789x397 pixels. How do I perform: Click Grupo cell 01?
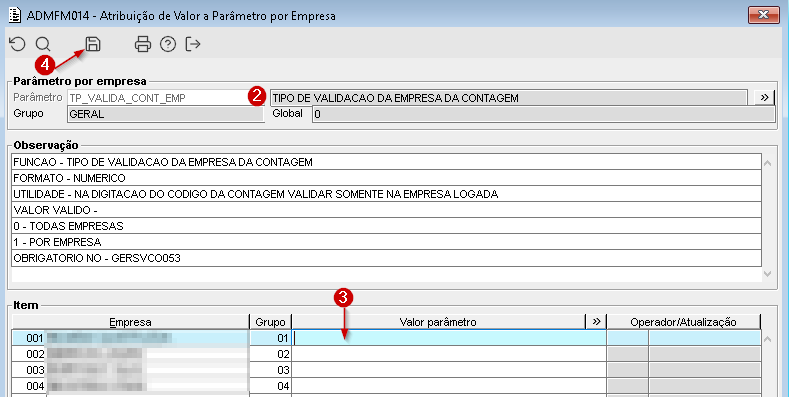[x=271, y=338]
